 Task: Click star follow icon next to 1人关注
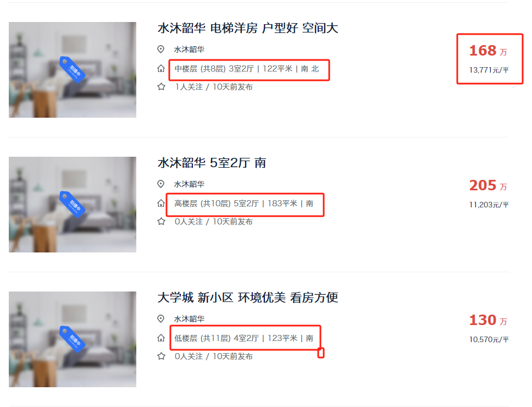click(161, 86)
